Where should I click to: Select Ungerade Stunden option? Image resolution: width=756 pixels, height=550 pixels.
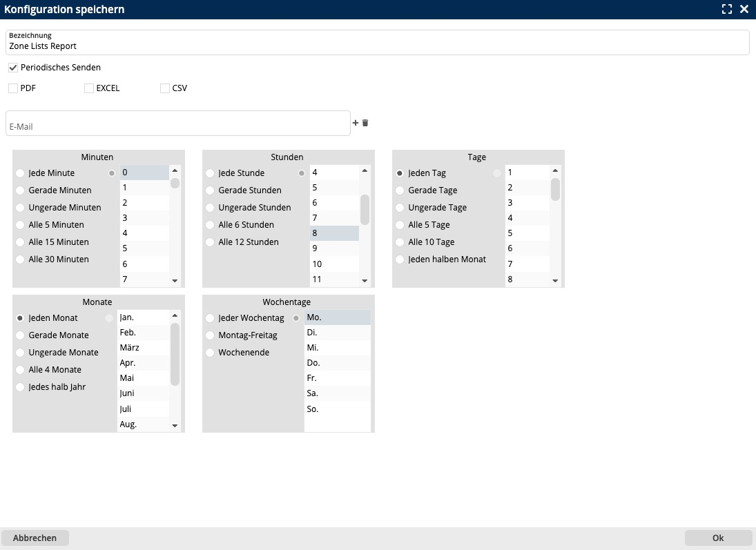pyautogui.click(x=210, y=208)
